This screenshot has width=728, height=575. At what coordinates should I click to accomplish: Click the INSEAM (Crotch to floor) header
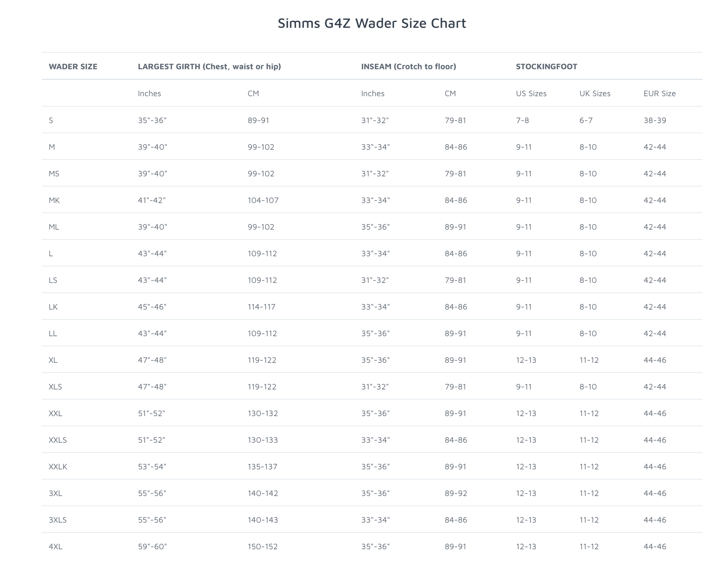click(x=408, y=67)
